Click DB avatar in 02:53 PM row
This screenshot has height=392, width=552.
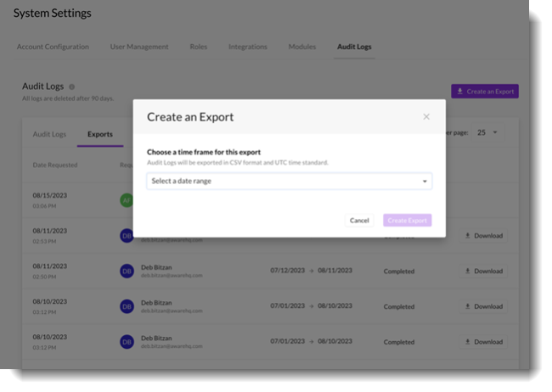127,236
